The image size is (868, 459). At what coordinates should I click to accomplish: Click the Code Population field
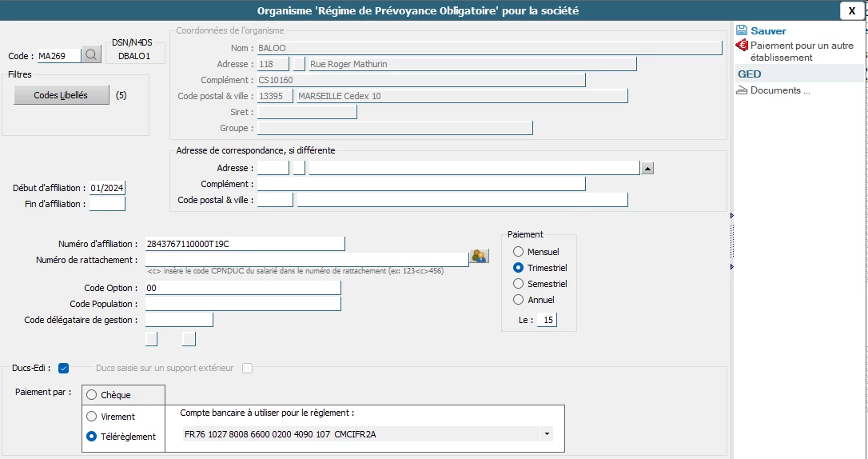pyautogui.click(x=243, y=304)
